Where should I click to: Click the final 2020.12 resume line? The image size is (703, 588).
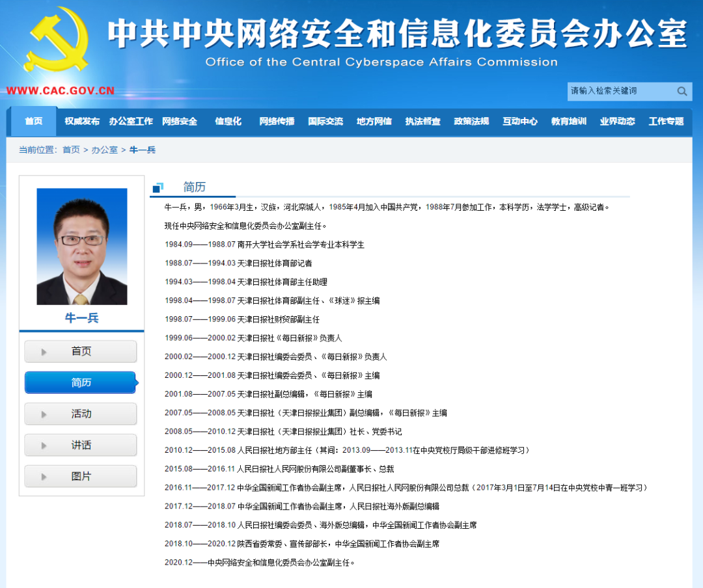coord(260,563)
